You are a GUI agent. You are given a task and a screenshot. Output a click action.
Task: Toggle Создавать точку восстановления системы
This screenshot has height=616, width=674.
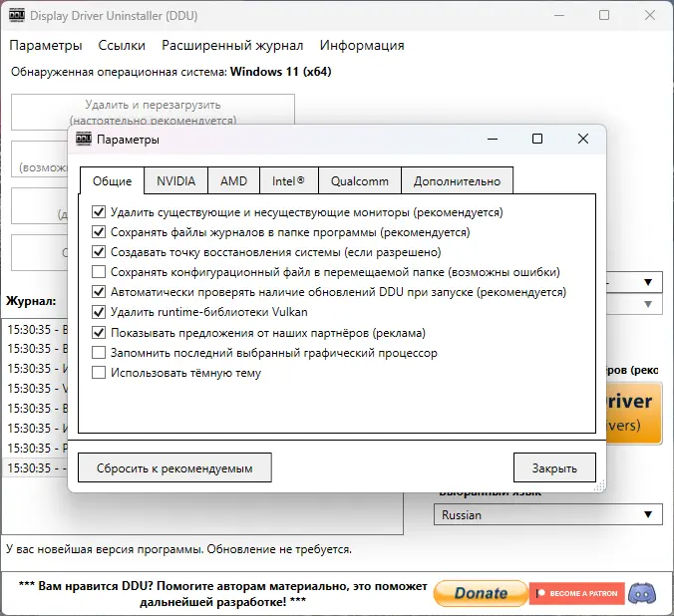click(99, 252)
